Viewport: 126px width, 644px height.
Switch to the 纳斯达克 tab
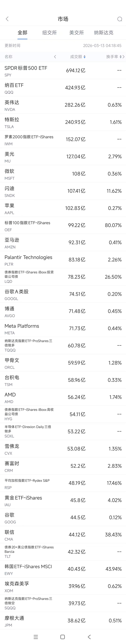click(x=104, y=32)
